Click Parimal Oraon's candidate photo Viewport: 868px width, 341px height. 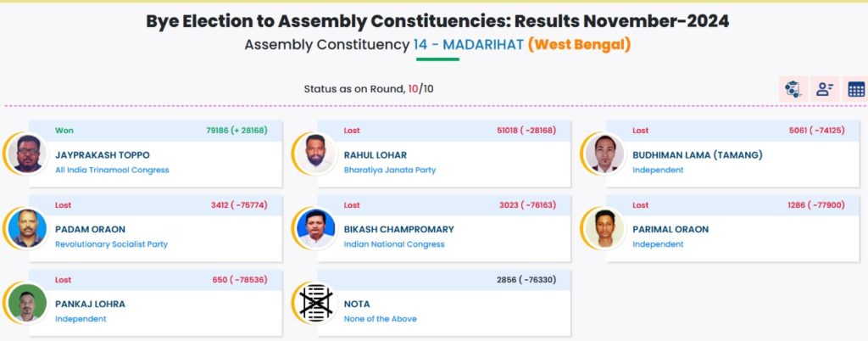pyautogui.click(x=604, y=228)
